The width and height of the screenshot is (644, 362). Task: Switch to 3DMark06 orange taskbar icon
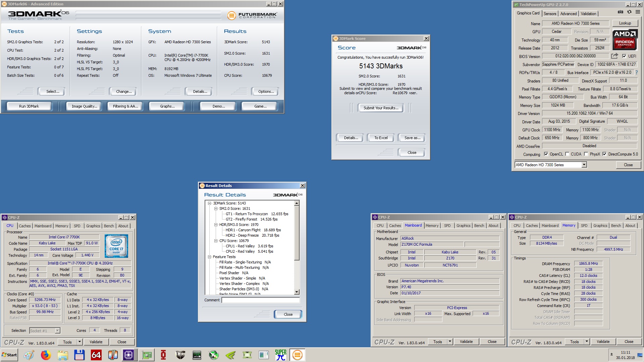pos(297,355)
